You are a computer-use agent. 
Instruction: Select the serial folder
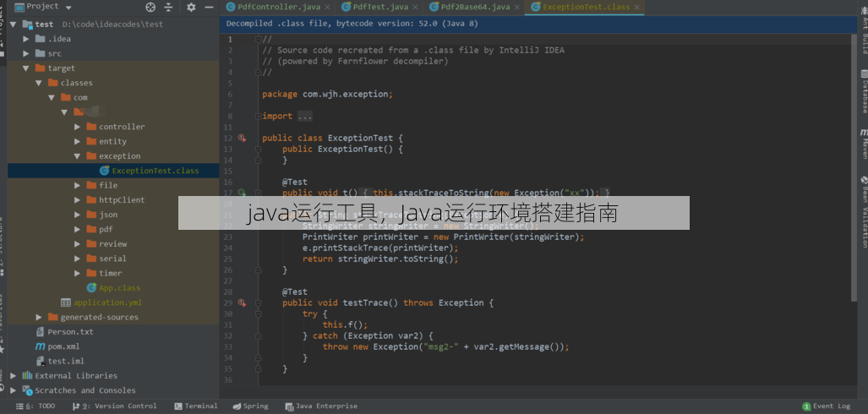[x=106, y=259]
